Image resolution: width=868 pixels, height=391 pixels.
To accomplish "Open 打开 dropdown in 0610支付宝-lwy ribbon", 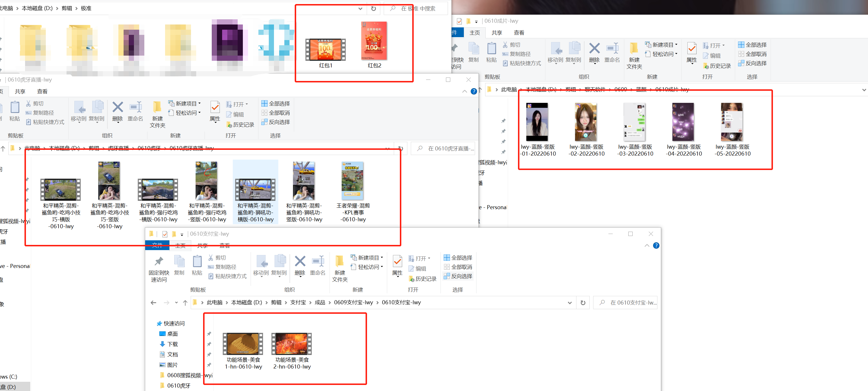I will pos(419,258).
